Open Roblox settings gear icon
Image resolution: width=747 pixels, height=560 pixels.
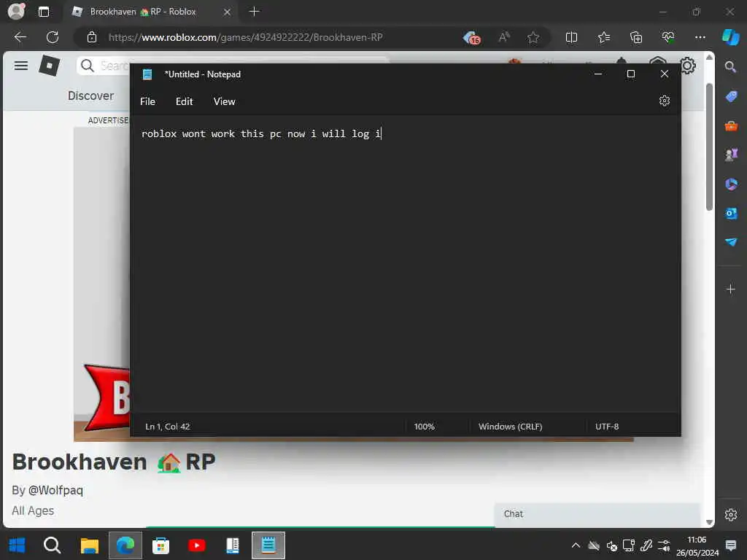(x=688, y=66)
